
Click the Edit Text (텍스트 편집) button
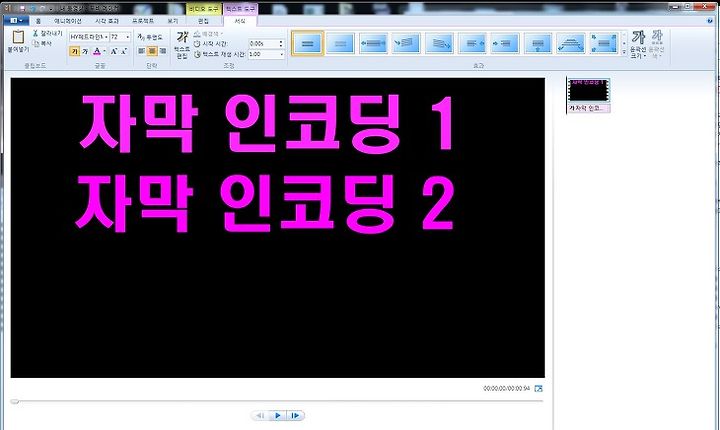pos(182,45)
